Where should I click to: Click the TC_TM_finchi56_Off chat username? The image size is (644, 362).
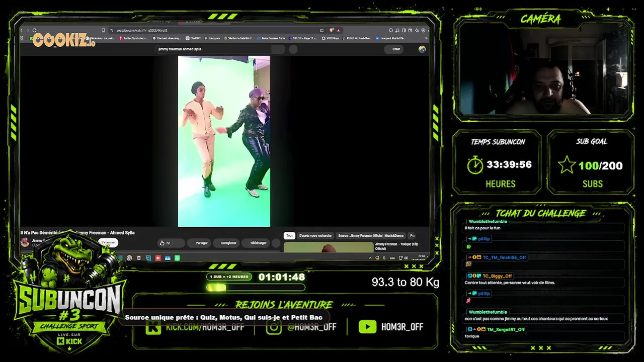pos(504,257)
